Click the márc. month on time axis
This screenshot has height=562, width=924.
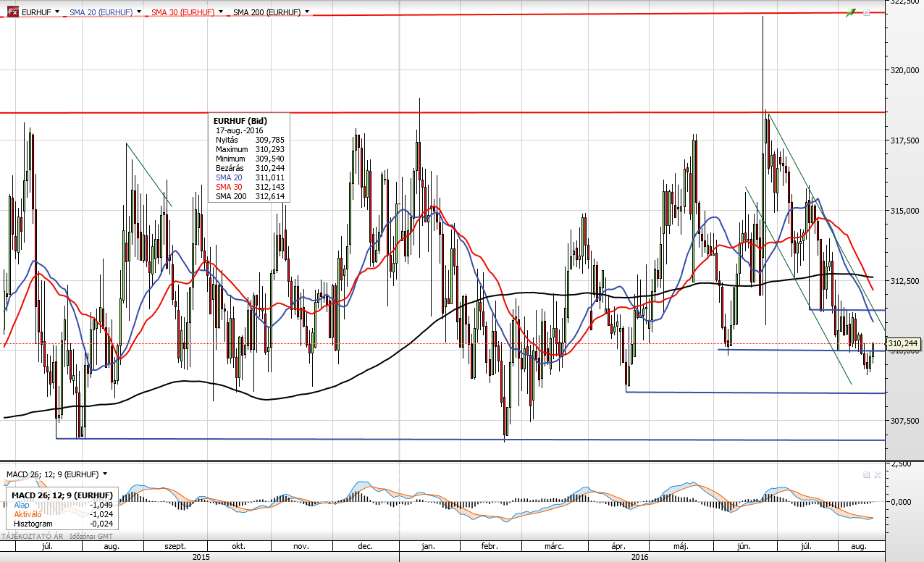click(x=555, y=547)
